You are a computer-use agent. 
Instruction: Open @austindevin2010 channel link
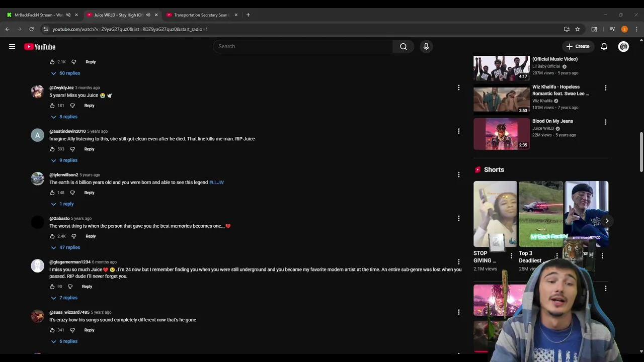(67, 131)
